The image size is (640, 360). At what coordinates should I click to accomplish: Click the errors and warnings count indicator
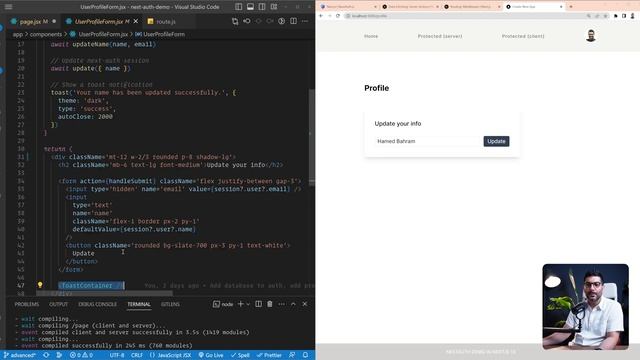tap(81, 355)
